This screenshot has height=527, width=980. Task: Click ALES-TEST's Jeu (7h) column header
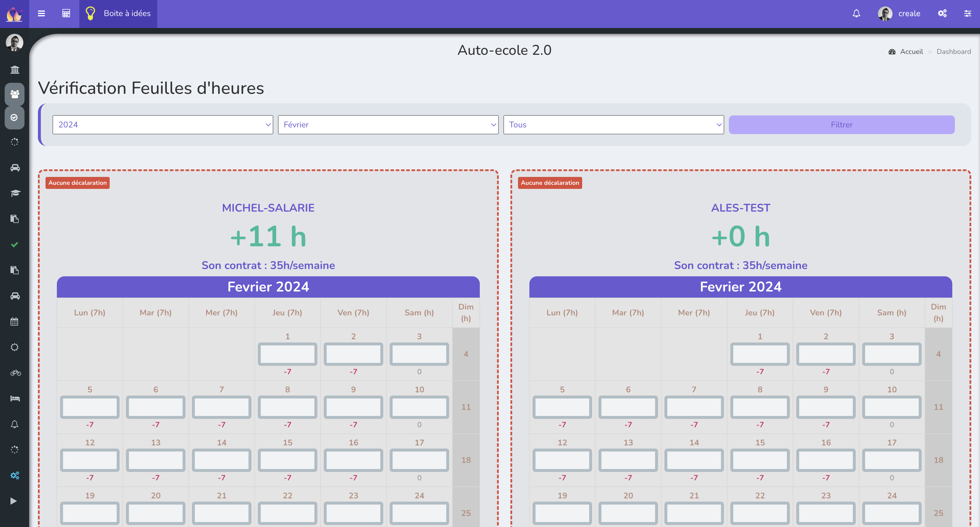pos(760,312)
